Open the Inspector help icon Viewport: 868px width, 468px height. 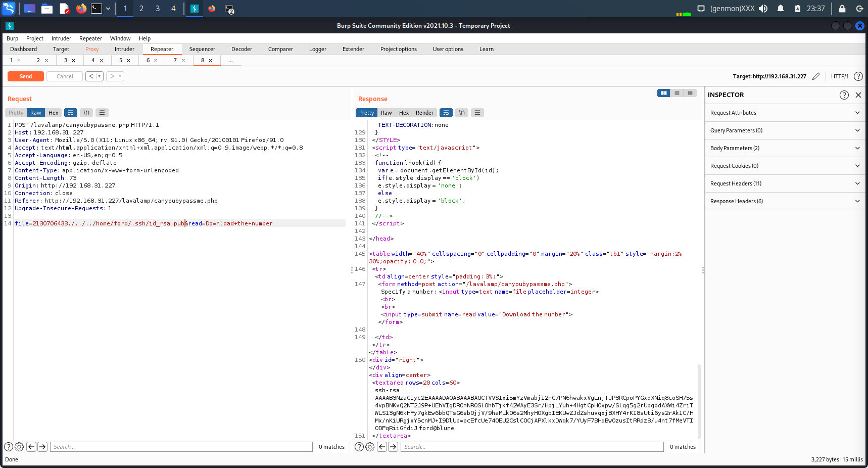[x=844, y=95]
